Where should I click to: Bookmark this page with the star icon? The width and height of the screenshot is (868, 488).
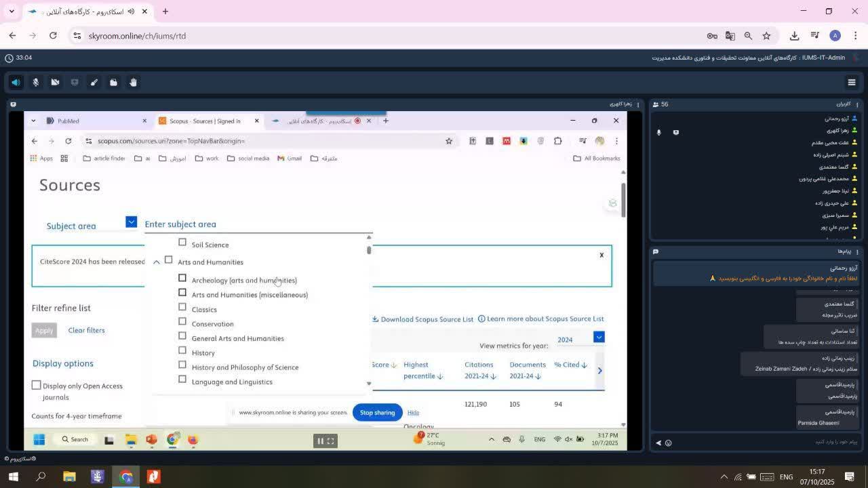766,36
